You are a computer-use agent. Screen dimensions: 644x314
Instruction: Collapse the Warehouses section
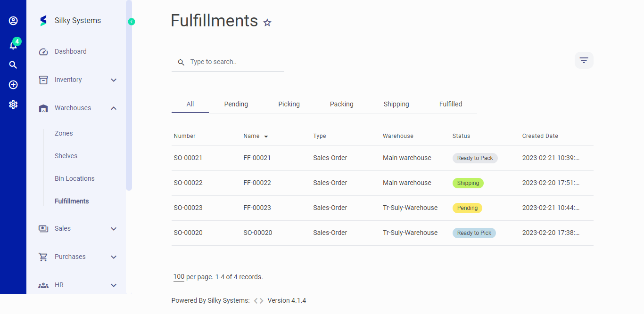pyautogui.click(x=113, y=108)
